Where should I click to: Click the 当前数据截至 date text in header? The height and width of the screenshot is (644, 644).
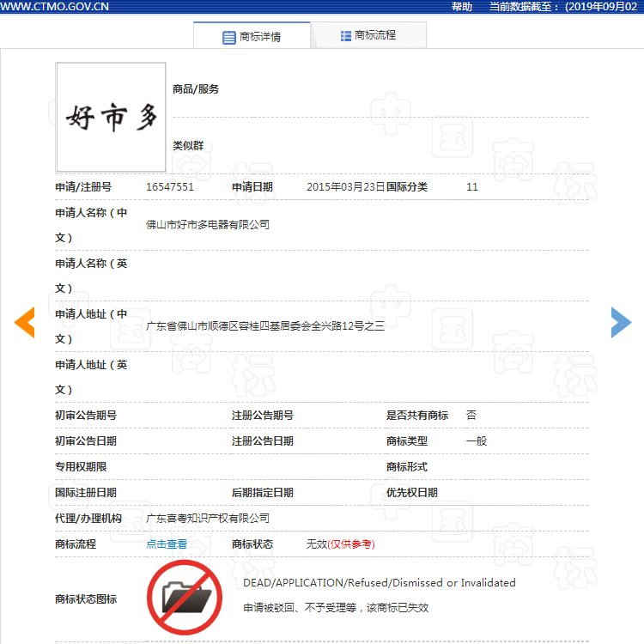click(x=562, y=7)
